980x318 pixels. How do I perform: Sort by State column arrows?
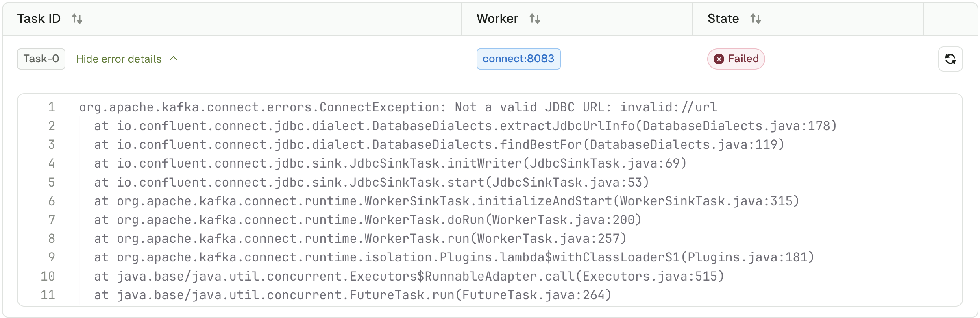tap(756, 19)
